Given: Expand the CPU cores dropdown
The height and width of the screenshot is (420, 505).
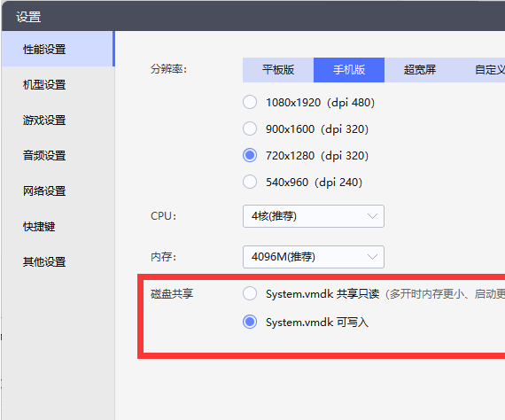Looking at the screenshot, I should click(x=314, y=216).
